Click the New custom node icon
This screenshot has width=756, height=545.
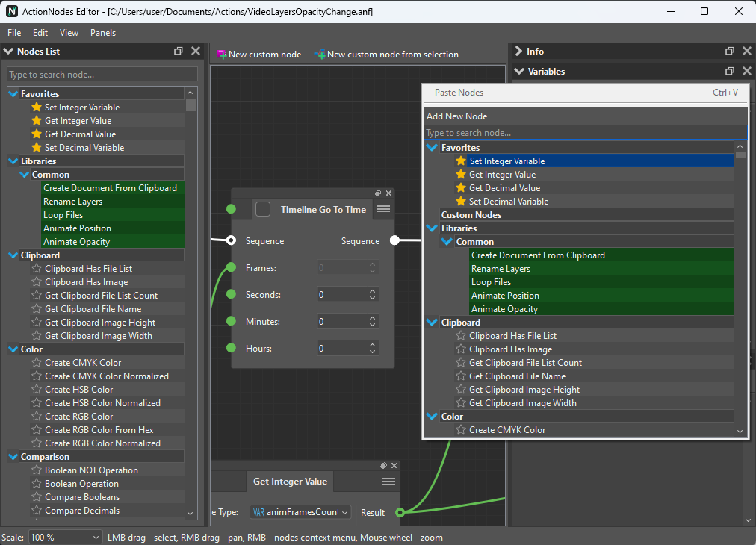[221, 54]
